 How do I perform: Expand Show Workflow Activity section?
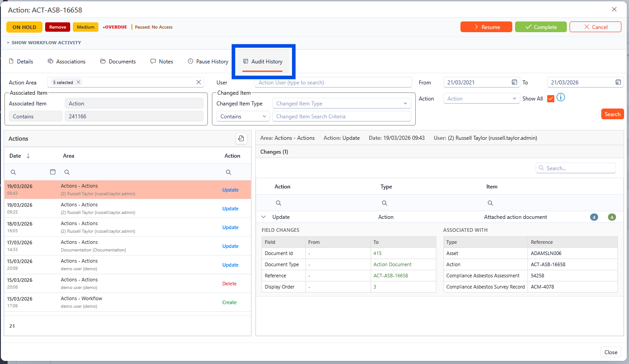pyautogui.click(x=44, y=43)
